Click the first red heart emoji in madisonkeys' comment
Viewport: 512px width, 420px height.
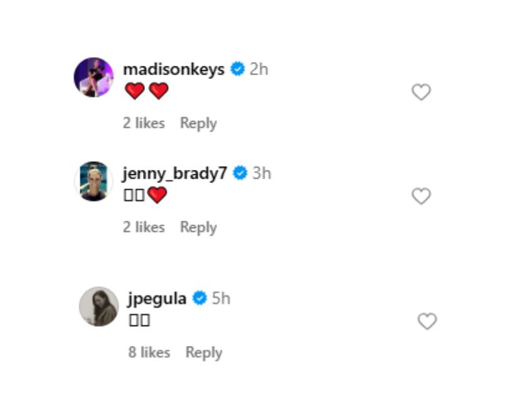point(134,92)
